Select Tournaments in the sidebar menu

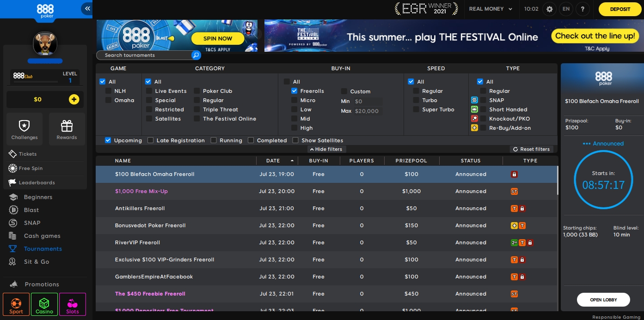(36, 249)
